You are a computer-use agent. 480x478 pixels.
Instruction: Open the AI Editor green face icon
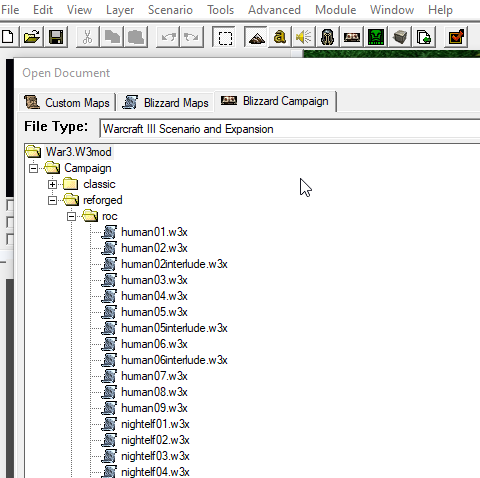click(x=376, y=37)
